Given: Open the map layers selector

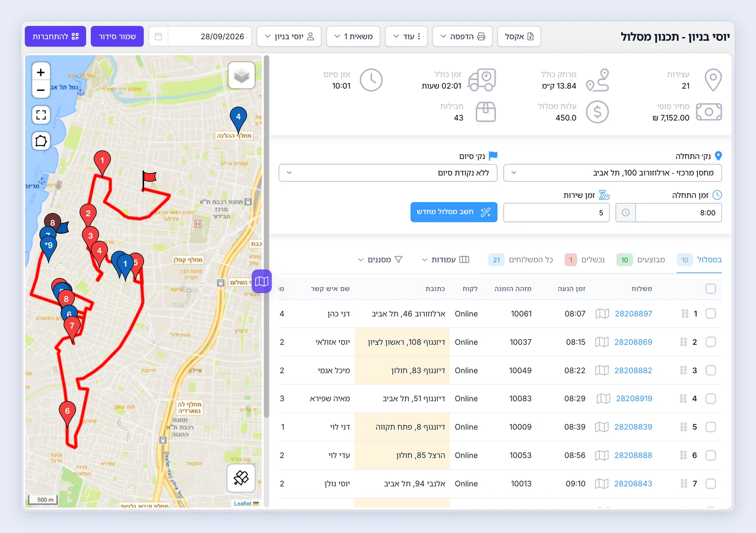Looking at the screenshot, I should pos(241,76).
